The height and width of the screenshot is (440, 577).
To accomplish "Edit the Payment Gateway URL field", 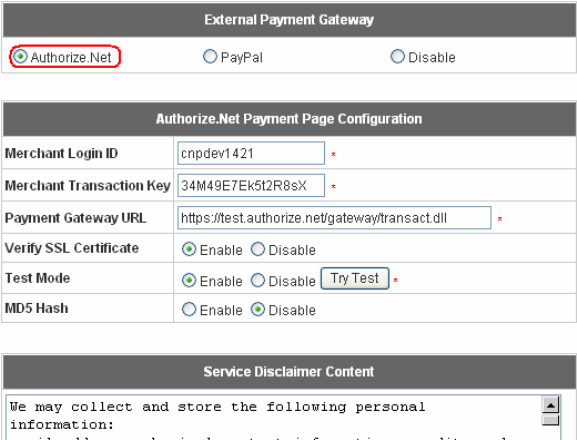I will coord(334,218).
